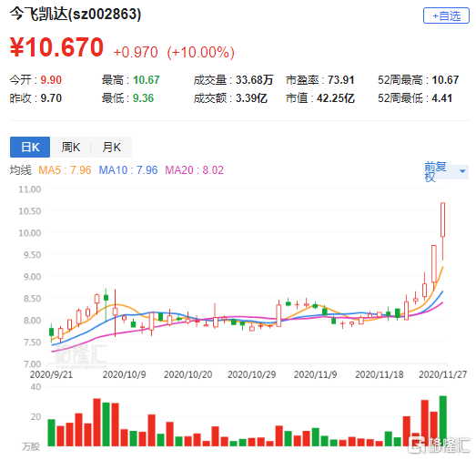Screen dimensions: 476x460
Task: Switch to 月K monthly chart tab
Action: point(111,147)
